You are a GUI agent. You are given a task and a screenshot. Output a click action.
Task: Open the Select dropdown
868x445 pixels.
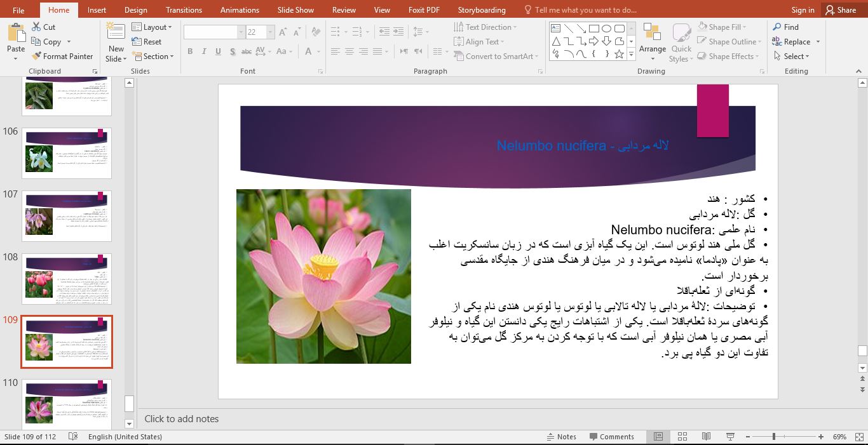[792, 56]
